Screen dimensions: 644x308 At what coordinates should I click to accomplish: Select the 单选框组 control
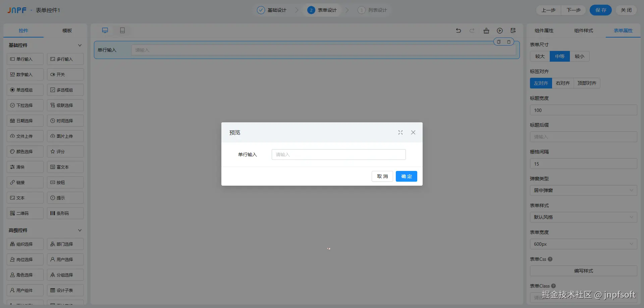pos(25,90)
